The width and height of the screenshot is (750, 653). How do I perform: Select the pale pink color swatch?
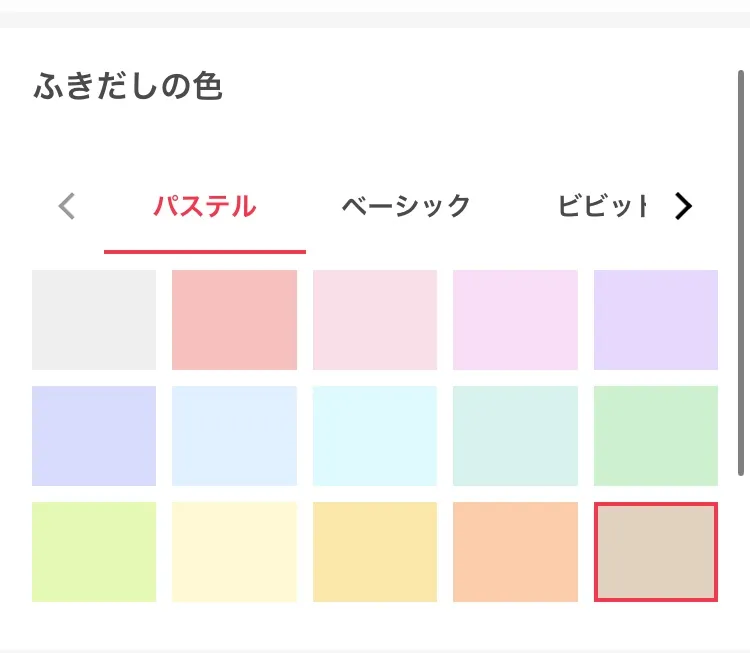pos(375,320)
